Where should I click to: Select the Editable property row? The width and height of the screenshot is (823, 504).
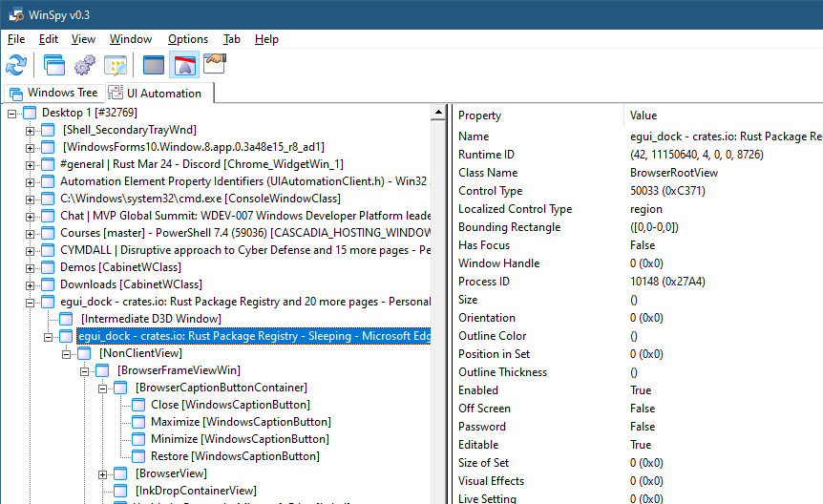coord(638,444)
